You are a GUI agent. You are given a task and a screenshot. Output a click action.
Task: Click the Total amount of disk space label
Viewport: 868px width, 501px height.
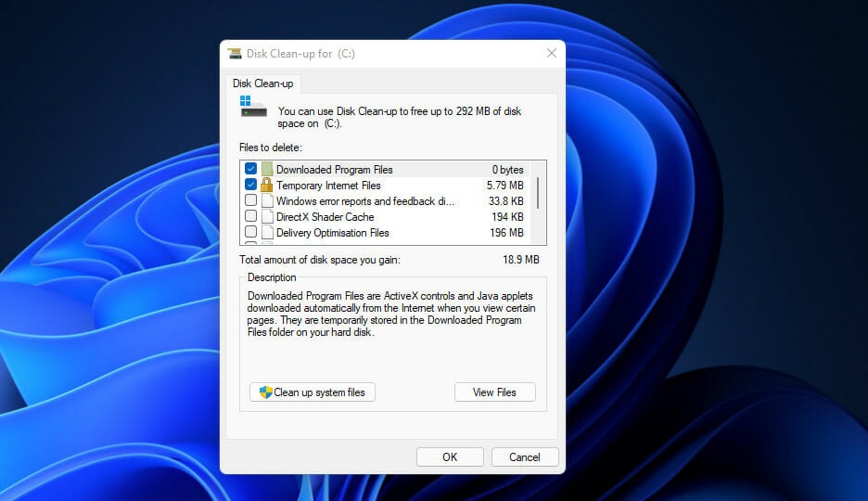click(x=319, y=260)
